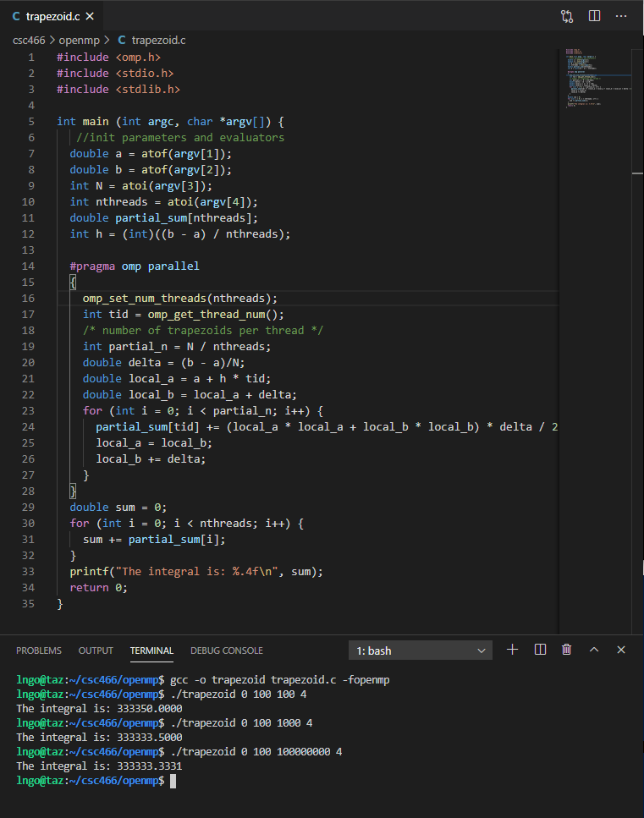Open the editor More Actions ellipsis menu

tap(621, 16)
